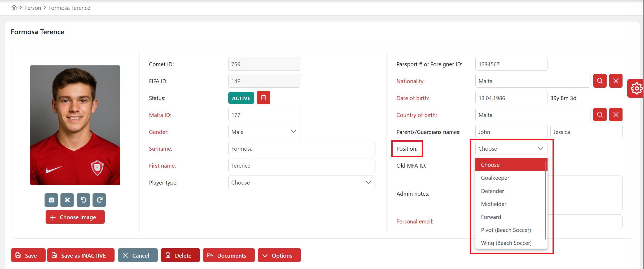Click the scissors crop icon below photo
This screenshot has height=269, width=644.
[x=67, y=200]
